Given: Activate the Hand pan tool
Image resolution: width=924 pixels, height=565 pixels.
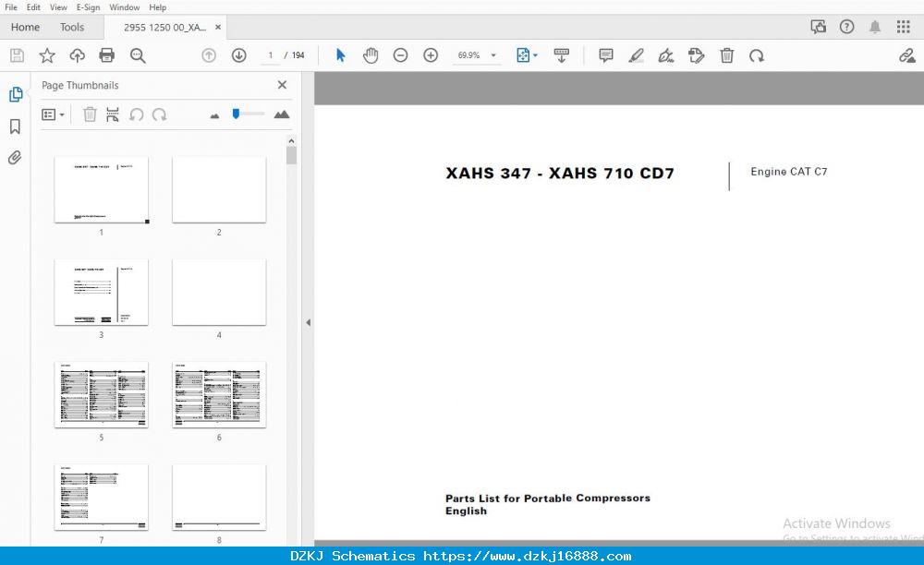Looking at the screenshot, I should click(371, 55).
